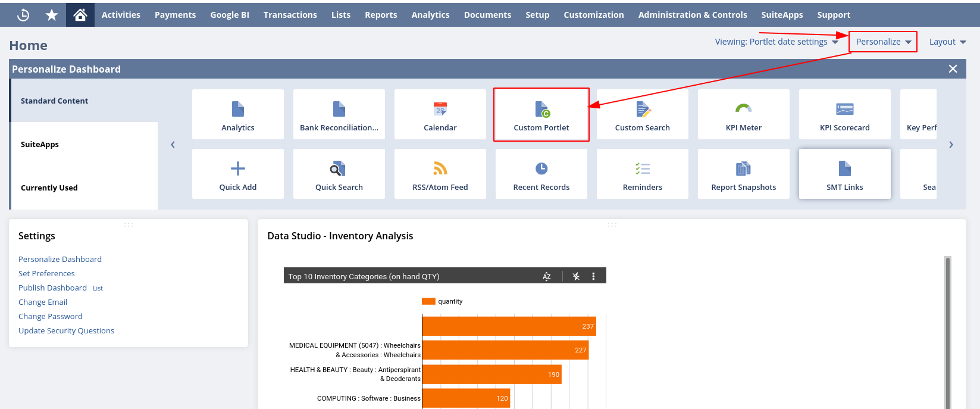Viewport: 980px width, 409px height.
Task: Click the List link beside Publish Dashboard
Action: coord(98,288)
